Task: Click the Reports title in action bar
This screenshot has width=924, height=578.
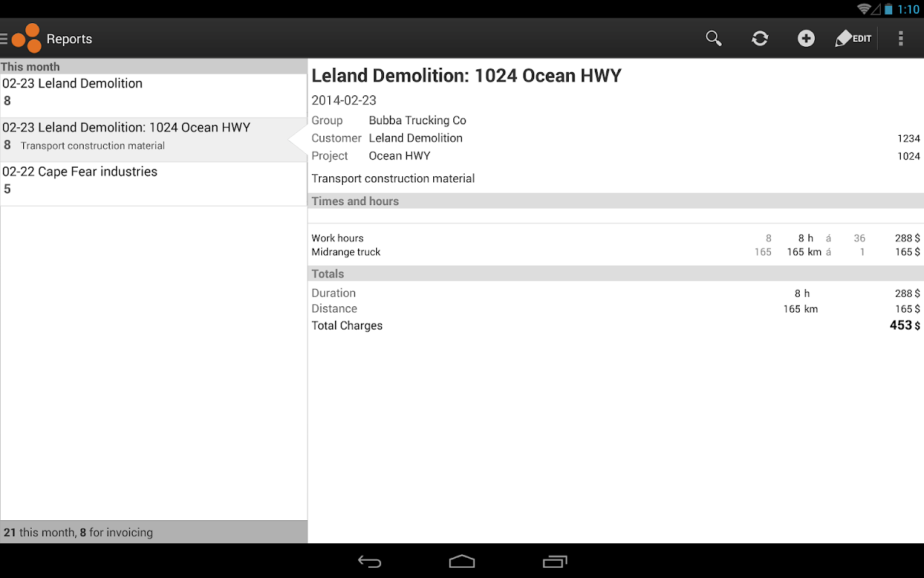Action: point(69,39)
